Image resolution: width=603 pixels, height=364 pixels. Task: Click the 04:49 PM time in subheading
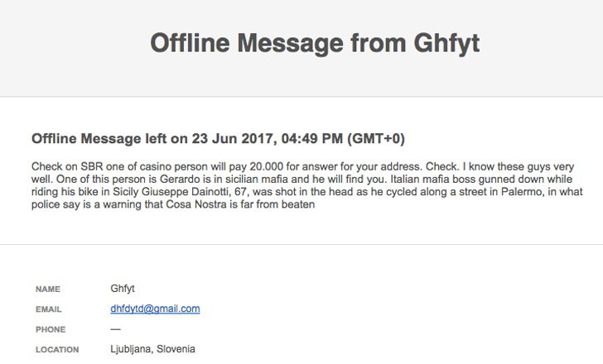click(x=312, y=139)
